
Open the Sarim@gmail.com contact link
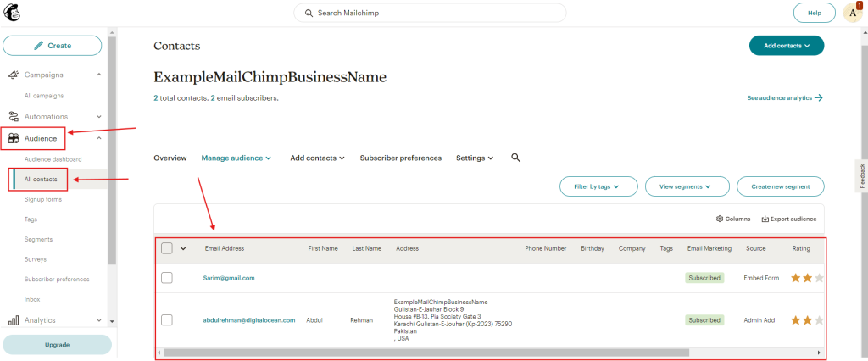point(229,278)
